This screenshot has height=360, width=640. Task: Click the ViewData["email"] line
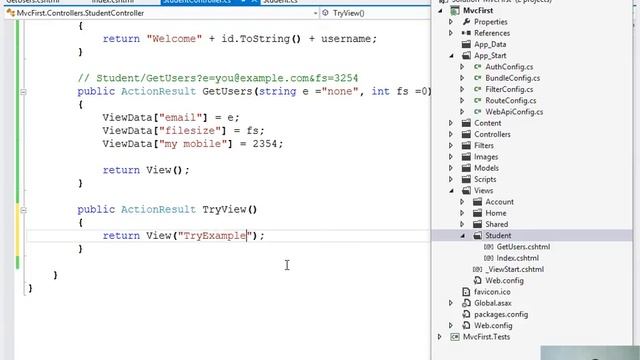tap(171, 118)
